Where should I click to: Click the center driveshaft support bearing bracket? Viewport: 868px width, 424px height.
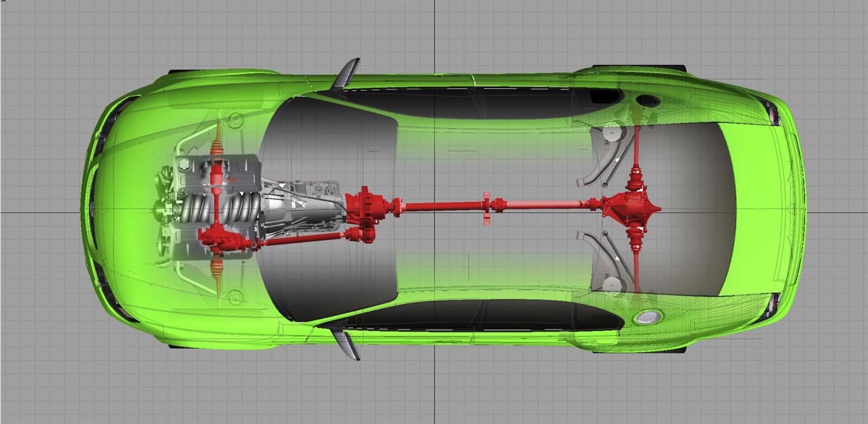coord(486,208)
